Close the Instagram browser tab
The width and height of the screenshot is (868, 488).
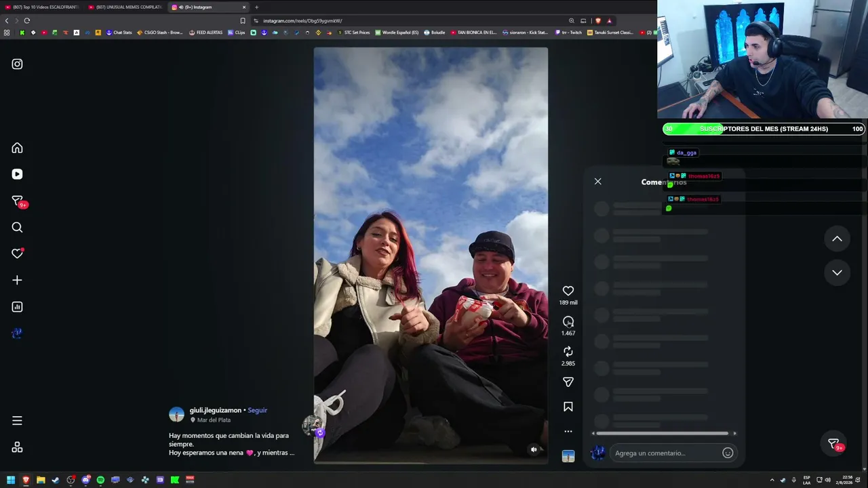(244, 7)
